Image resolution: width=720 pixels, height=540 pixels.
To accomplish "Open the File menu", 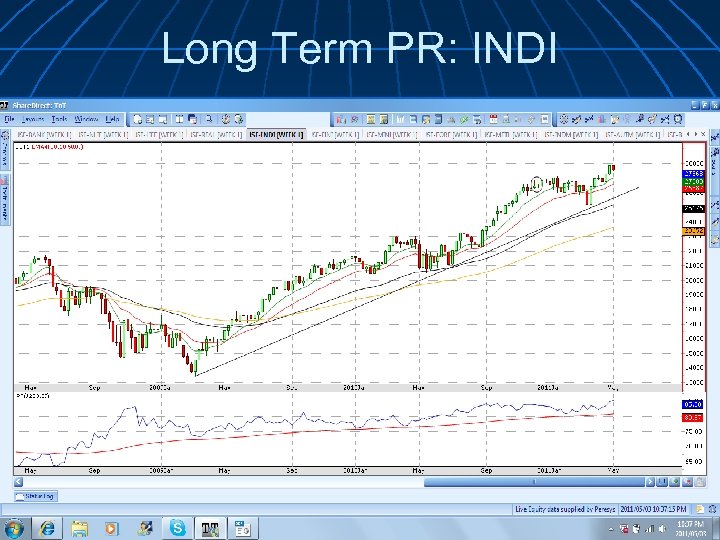I will [x=9, y=119].
